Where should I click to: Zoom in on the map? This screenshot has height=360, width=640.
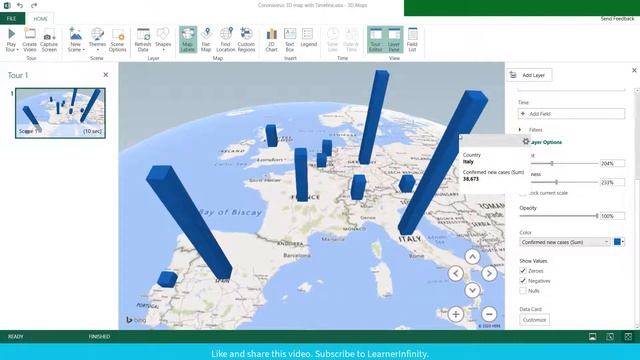tap(456, 314)
